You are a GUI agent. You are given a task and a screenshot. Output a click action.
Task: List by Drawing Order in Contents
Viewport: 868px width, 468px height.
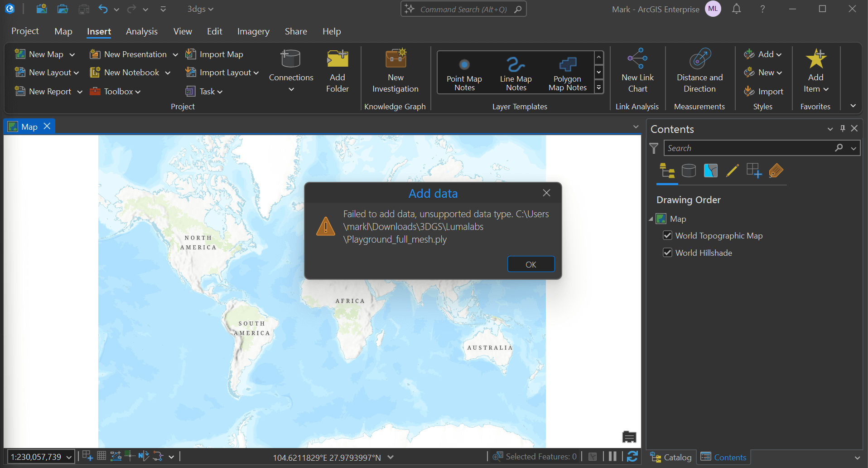pos(667,171)
